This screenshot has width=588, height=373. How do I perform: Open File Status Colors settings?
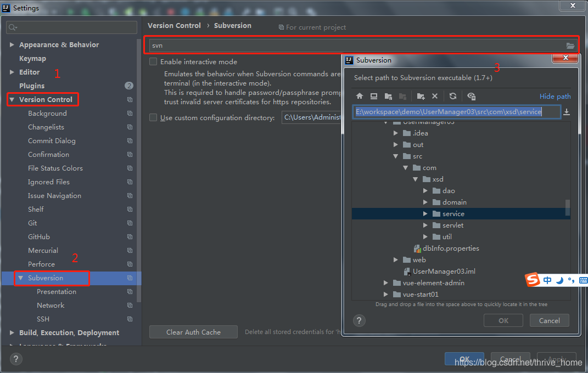pyautogui.click(x=55, y=168)
